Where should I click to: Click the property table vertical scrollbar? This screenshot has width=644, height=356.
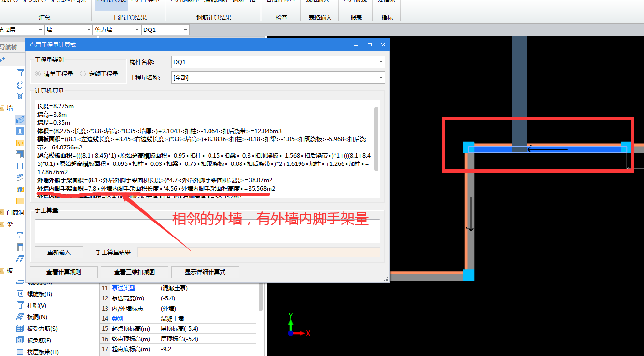click(261, 297)
